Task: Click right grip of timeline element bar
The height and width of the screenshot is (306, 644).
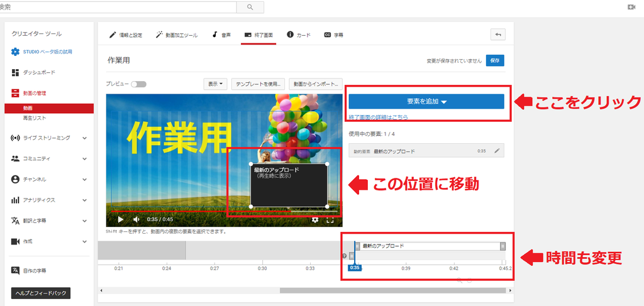Action: click(x=502, y=246)
